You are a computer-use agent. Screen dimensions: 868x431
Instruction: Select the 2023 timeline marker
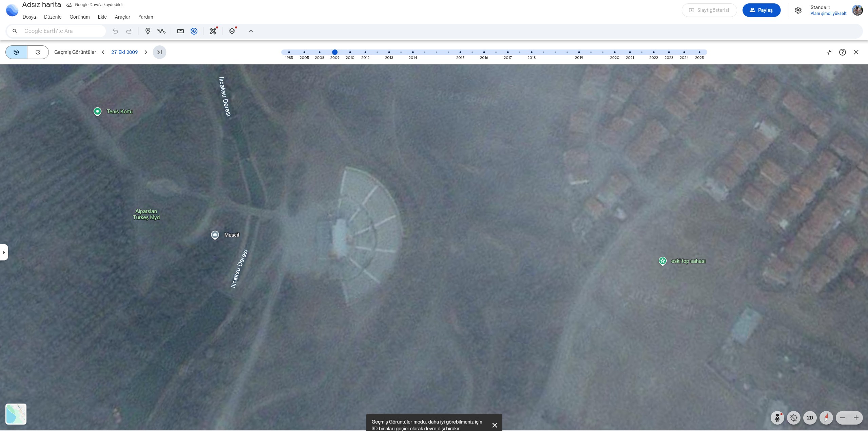[x=669, y=52]
